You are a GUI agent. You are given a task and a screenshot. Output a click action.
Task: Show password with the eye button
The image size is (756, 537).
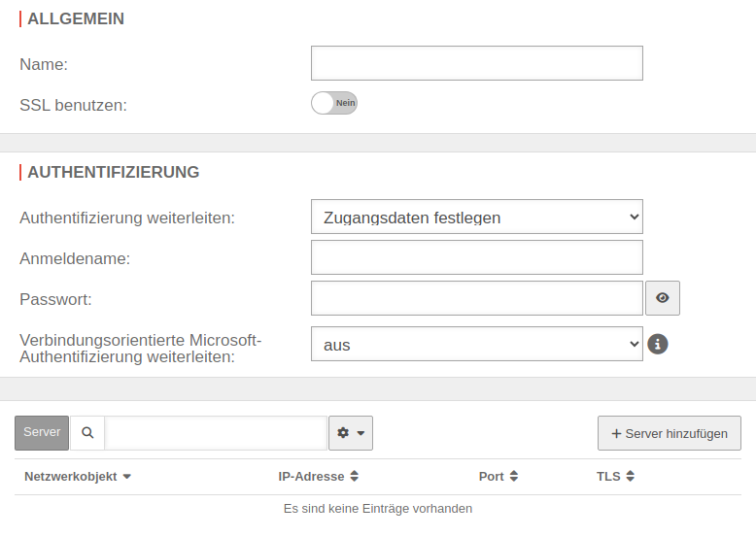click(663, 298)
